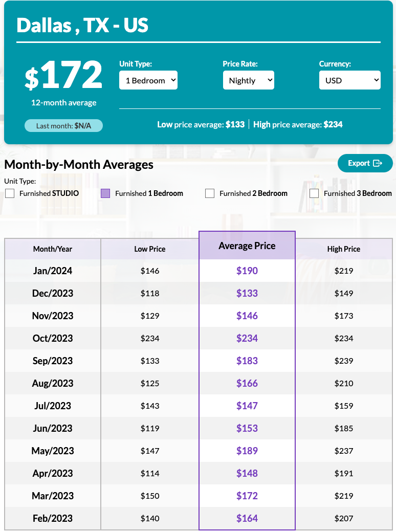Click Aug/2023 high price $210
Viewport: 396px width, 532px height.
(344, 383)
